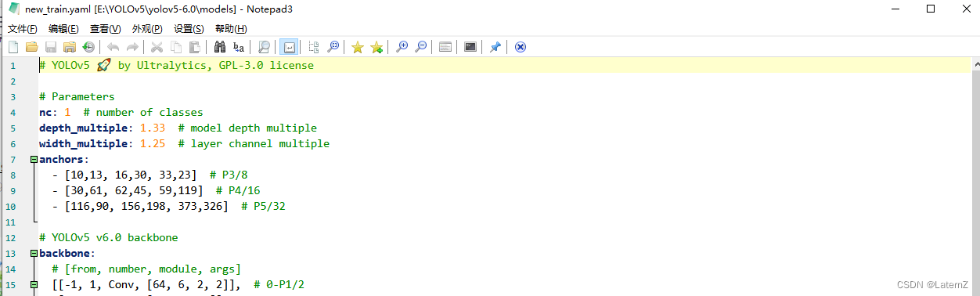The width and height of the screenshot is (980, 296).
Task: Save the file with the floppy disk icon
Action: tap(51, 47)
